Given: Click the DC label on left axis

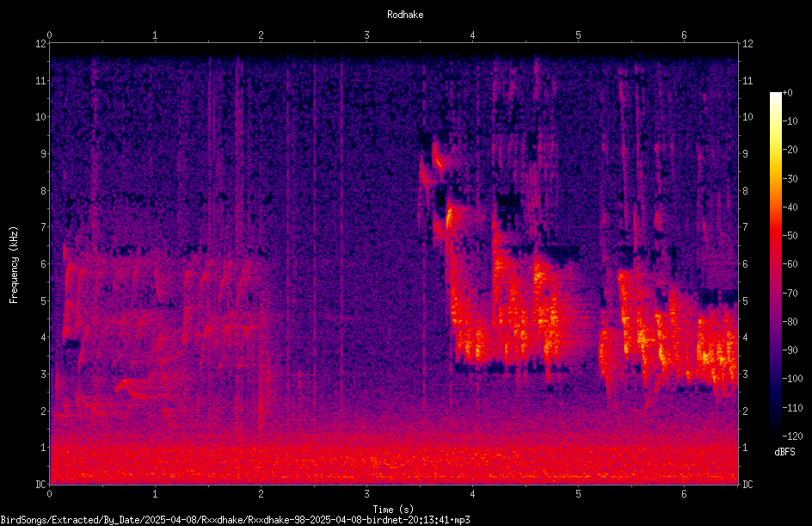Looking at the screenshot, I should tap(41, 484).
